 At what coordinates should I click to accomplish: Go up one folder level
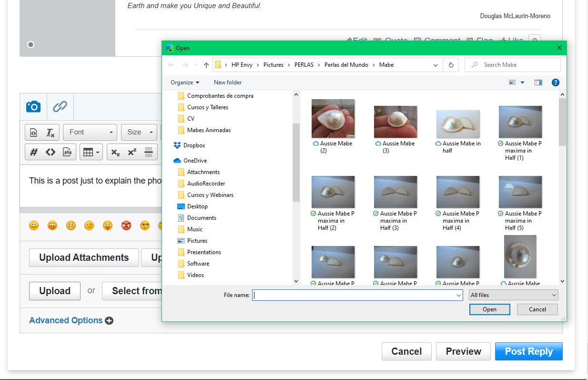click(x=206, y=65)
